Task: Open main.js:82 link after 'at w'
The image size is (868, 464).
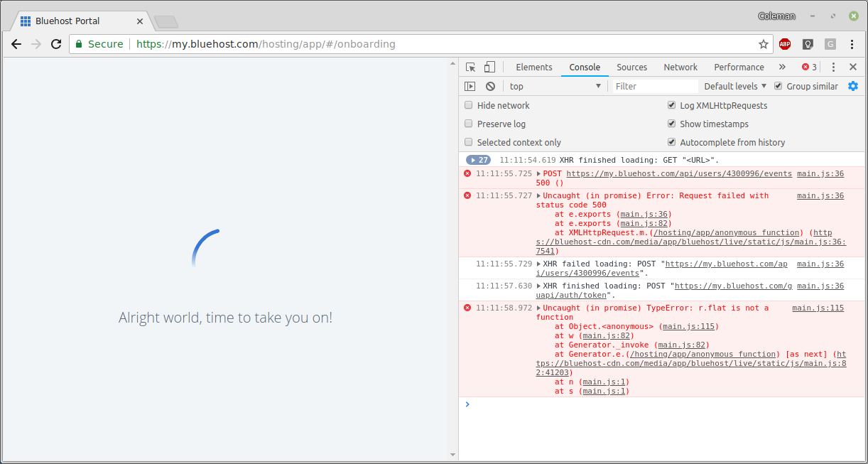Action: 607,335
